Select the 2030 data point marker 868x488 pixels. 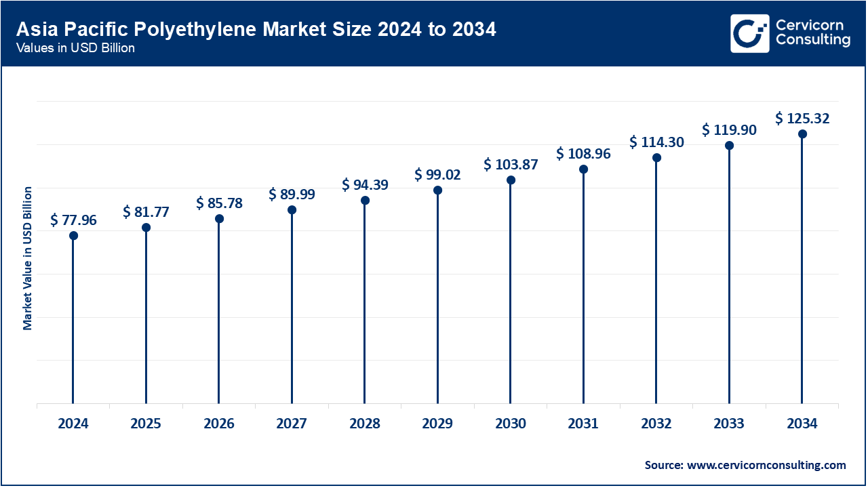click(x=510, y=179)
